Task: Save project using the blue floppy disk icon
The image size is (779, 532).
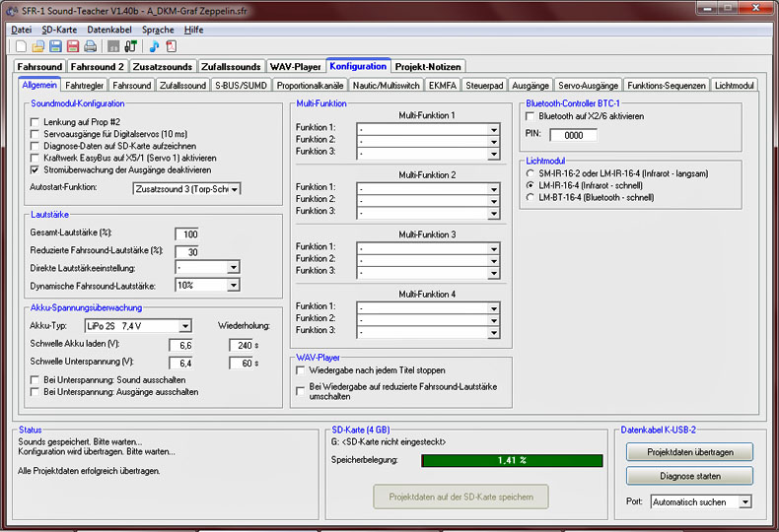Action: point(55,46)
